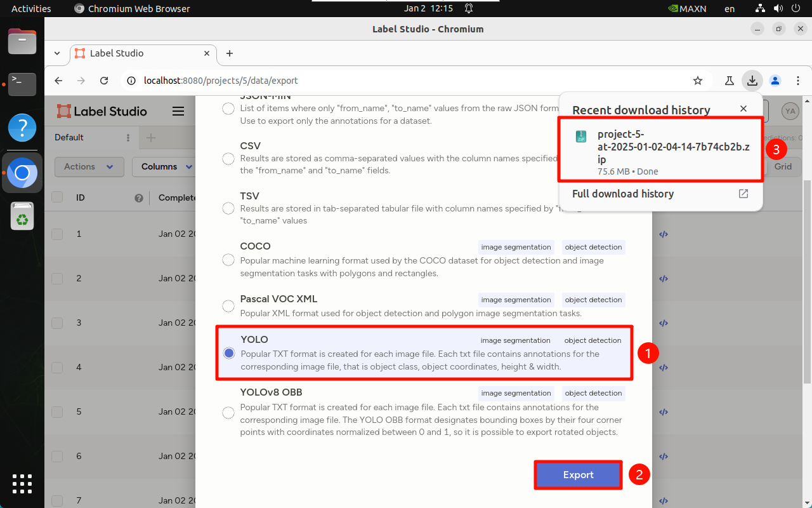
Task: Click the ID column header
Action: (81, 197)
